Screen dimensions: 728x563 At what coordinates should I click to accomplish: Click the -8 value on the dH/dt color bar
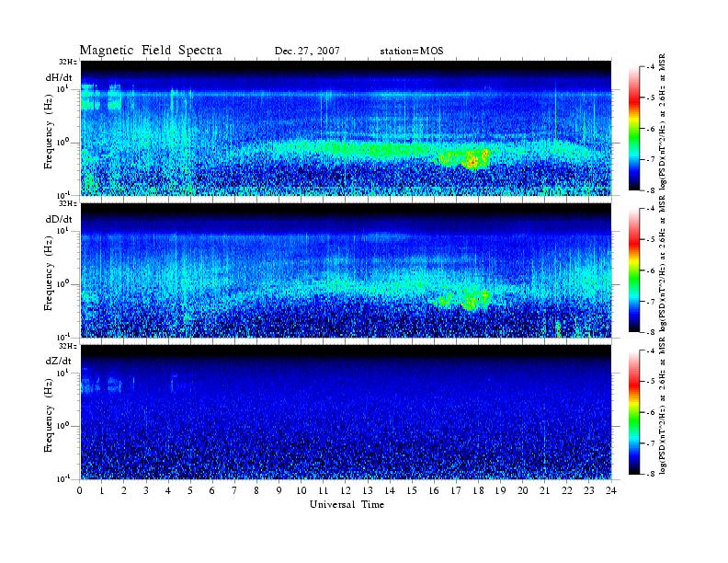pos(651,190)
